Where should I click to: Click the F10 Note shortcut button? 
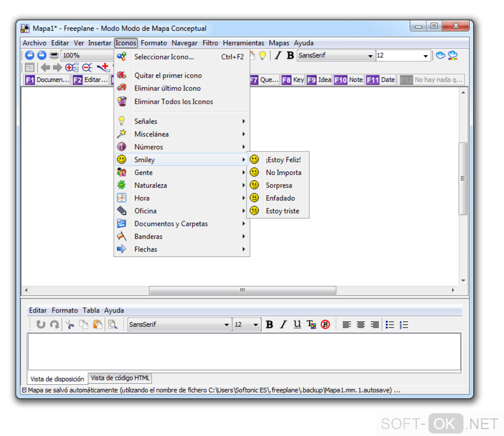point(348,79)
